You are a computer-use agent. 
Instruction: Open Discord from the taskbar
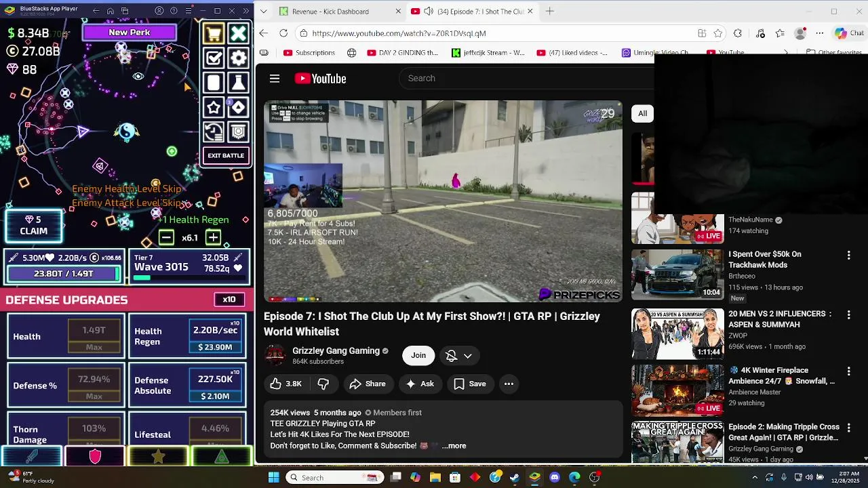(x=555, y=477)
